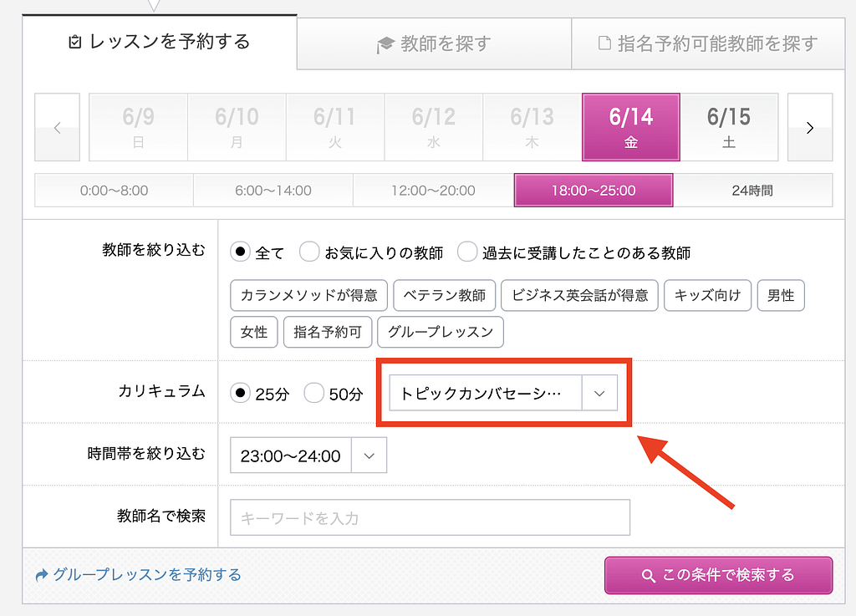The image size is (856, 616).
Task: Select the 24時間 time range
Action: [752, 191]
